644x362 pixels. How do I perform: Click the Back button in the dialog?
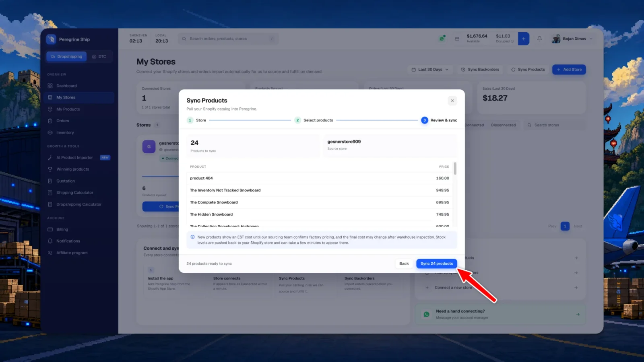pos(404,263)
